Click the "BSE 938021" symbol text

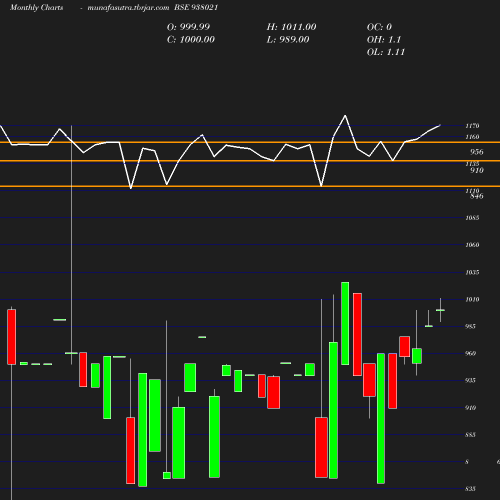(196, 8)
